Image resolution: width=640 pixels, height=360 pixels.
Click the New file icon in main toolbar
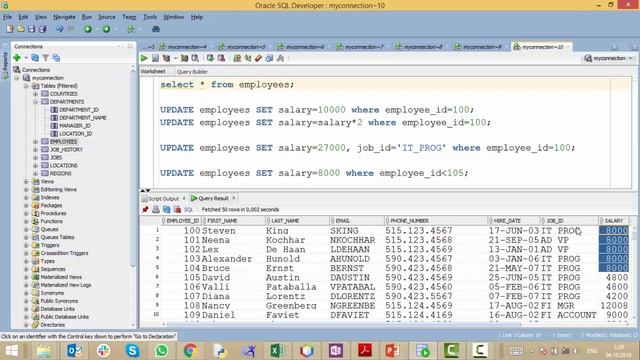(10, 29)
